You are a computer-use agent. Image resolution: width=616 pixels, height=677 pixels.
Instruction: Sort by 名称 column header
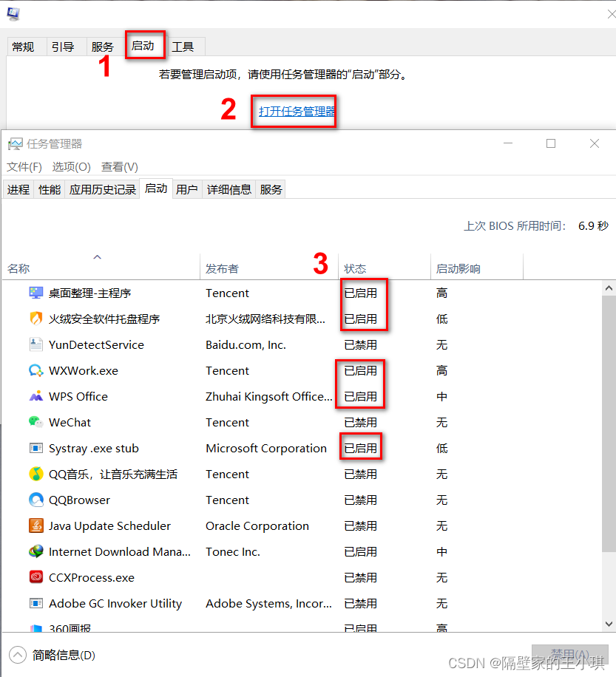(101, 268)
